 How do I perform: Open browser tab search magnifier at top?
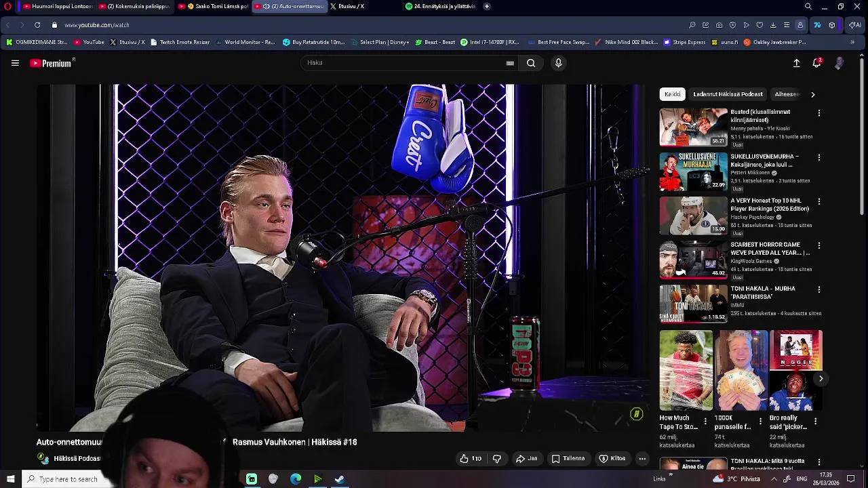[x=808, y=6]
